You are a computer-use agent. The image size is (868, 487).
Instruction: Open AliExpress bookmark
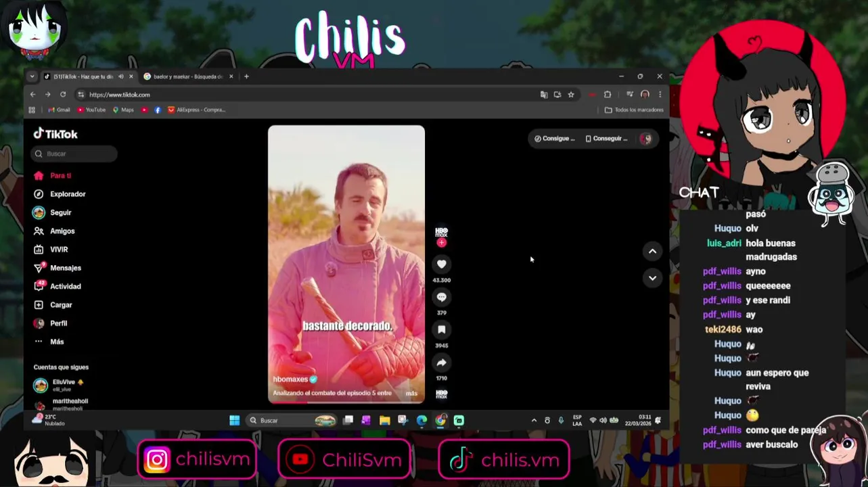coord(196,110)
